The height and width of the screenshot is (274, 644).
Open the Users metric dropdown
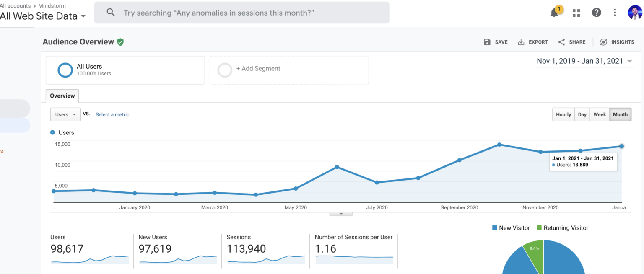pos(65,114)
